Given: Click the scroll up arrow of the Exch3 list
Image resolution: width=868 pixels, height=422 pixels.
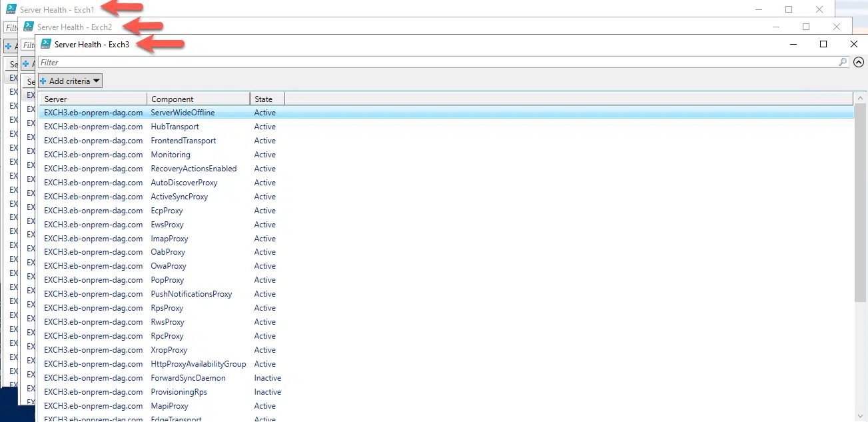Looking at the screenshot, I should coord(860,97).
